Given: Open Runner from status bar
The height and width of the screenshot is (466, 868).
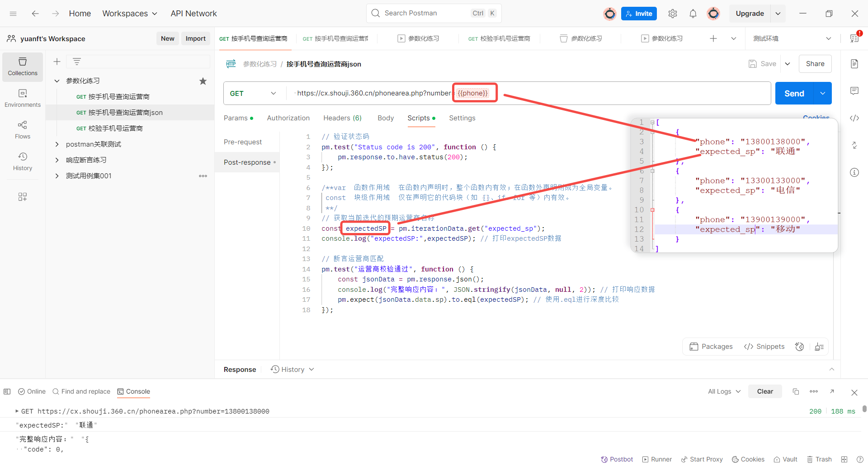Looking at the screenshot, I should pyautogui.click(x=657, y=459).
